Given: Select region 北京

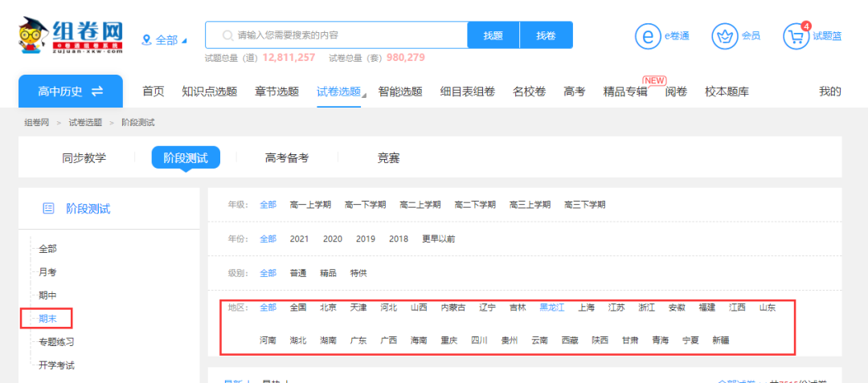Looking at the screenshot, I should 328,308.
